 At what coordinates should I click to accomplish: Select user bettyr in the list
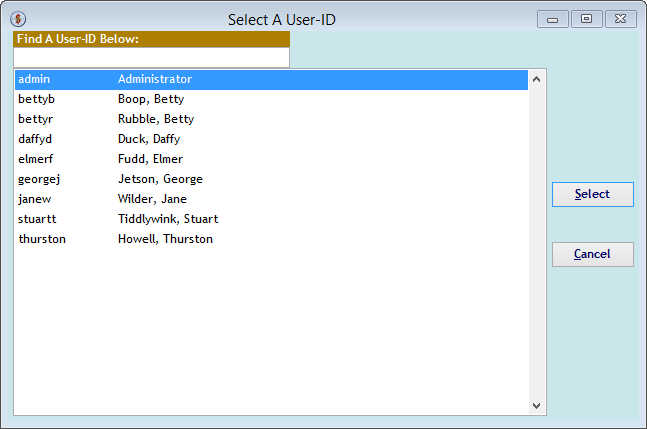click(271, 119)
